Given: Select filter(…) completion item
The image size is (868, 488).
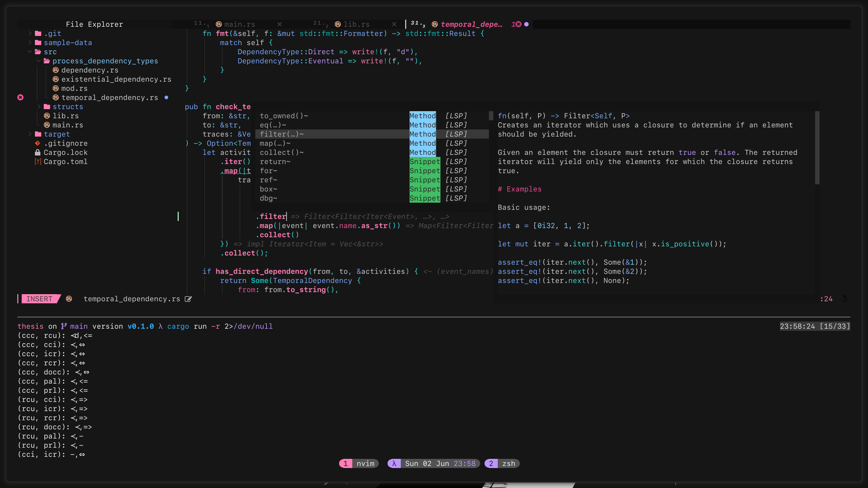Looking at the screenshot, I should click(x=281, y=134).
